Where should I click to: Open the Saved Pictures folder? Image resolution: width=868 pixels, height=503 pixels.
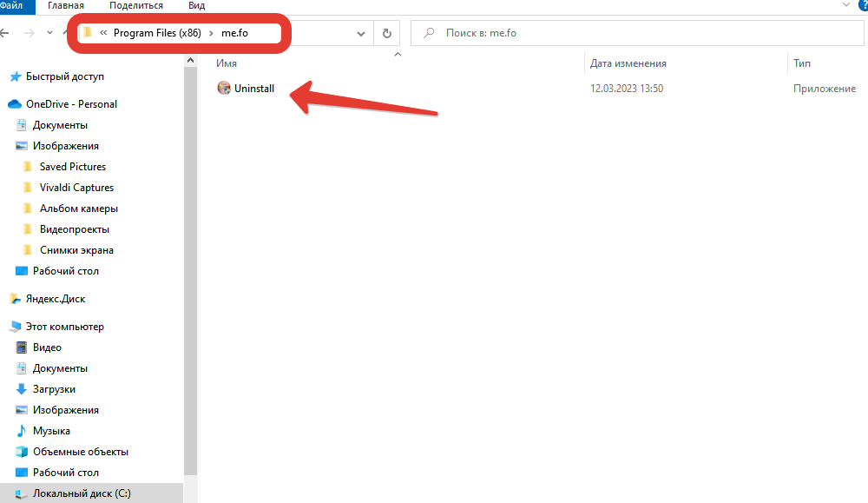point(73,167)
